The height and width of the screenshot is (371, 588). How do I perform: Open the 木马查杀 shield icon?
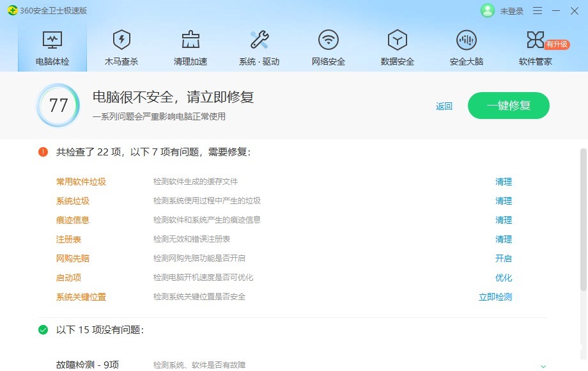[121, 40]
